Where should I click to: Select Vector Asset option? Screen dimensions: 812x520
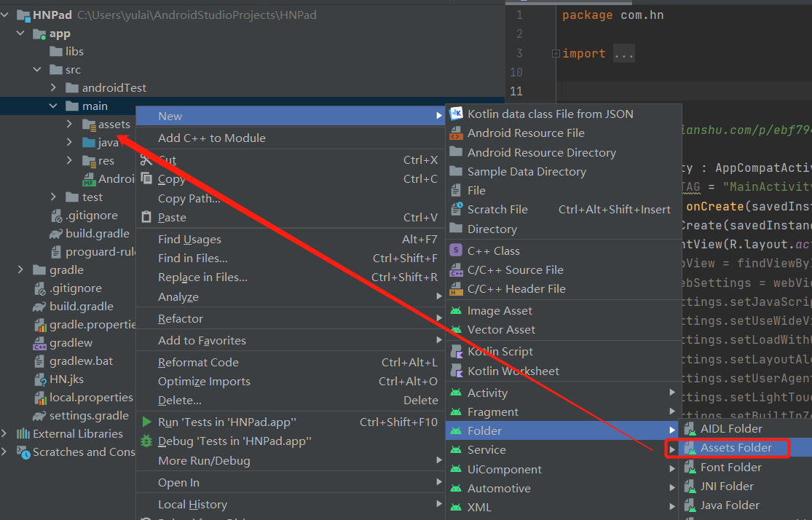564,329
